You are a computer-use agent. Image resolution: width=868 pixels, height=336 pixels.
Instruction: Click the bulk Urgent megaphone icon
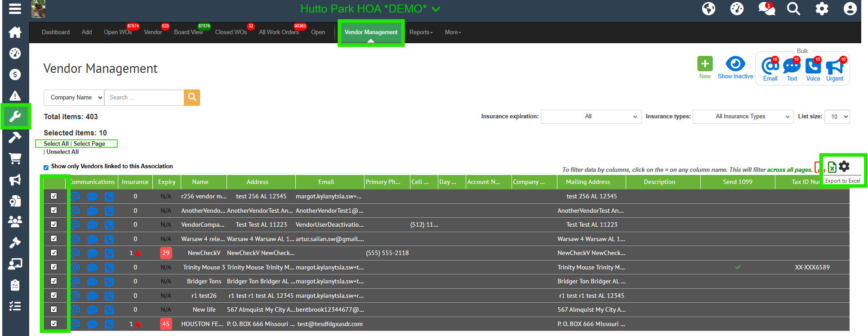835,67
